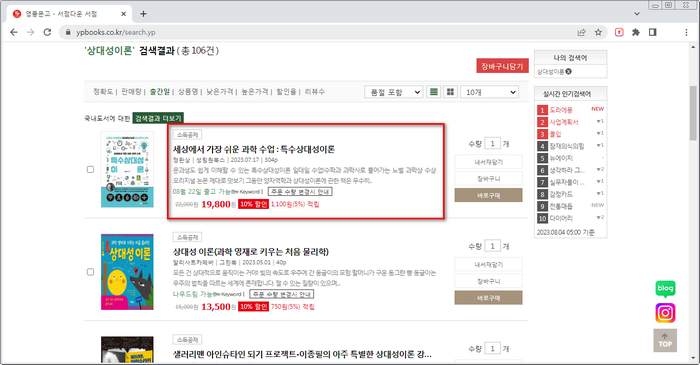Open trending keyword 3 몰입
This screenshot has height=365, width=700.
point(555,134)
